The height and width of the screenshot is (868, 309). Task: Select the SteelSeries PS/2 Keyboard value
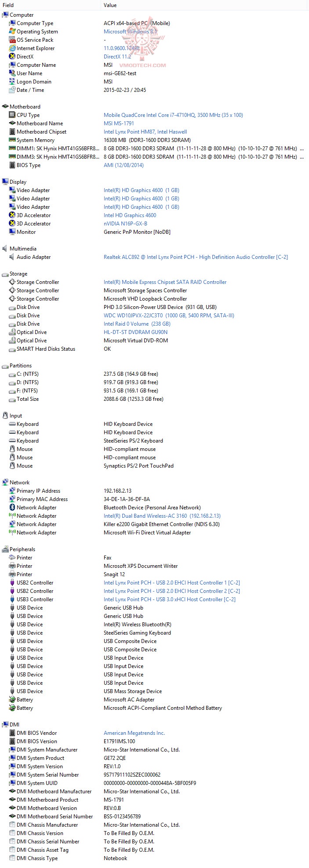click(x=133, y=441)
